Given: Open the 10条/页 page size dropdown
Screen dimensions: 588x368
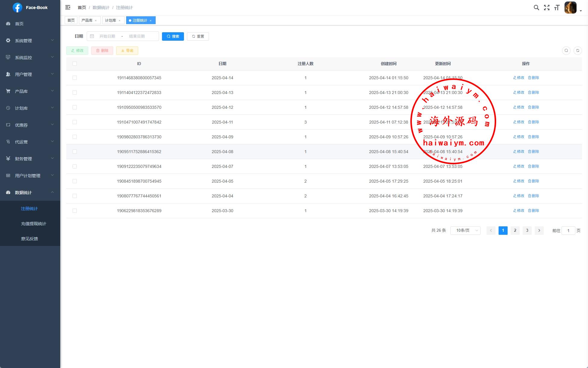Looking at the screenshot, I should 465,231.
